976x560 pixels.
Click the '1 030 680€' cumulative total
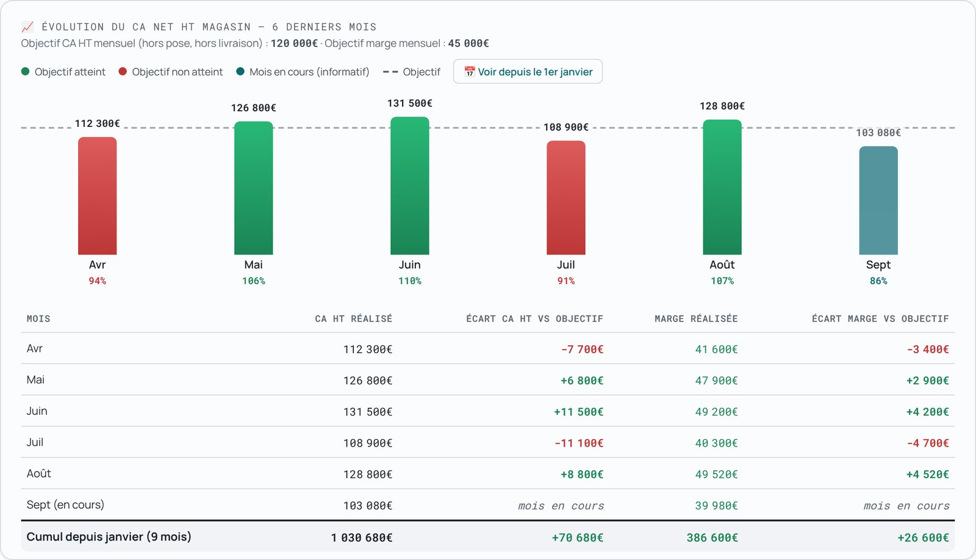[x=362, y=538]
